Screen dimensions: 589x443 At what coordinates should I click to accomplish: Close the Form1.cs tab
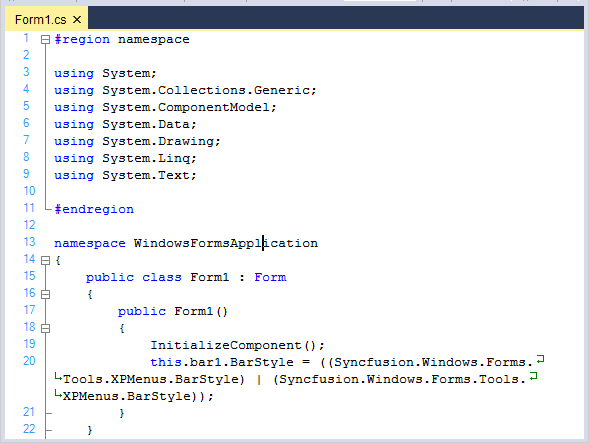77,20
